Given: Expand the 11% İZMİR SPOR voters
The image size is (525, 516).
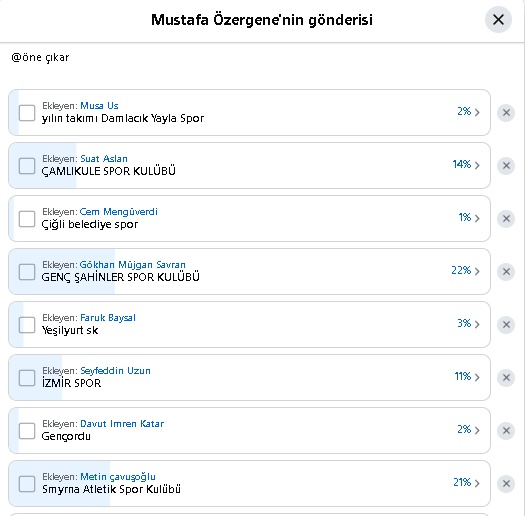Looking at the screenshot, I should (x=467, y=377).
